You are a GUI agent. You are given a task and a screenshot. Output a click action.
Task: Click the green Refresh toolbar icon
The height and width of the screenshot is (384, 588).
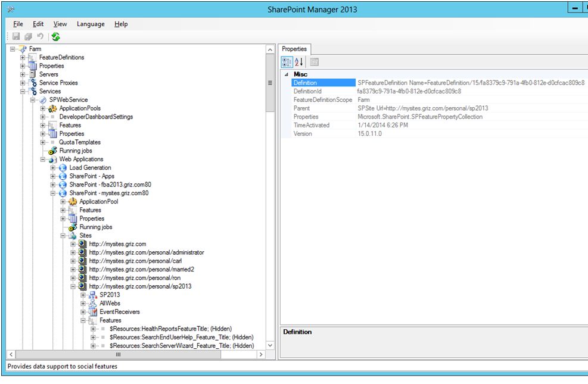pos(56,37)
